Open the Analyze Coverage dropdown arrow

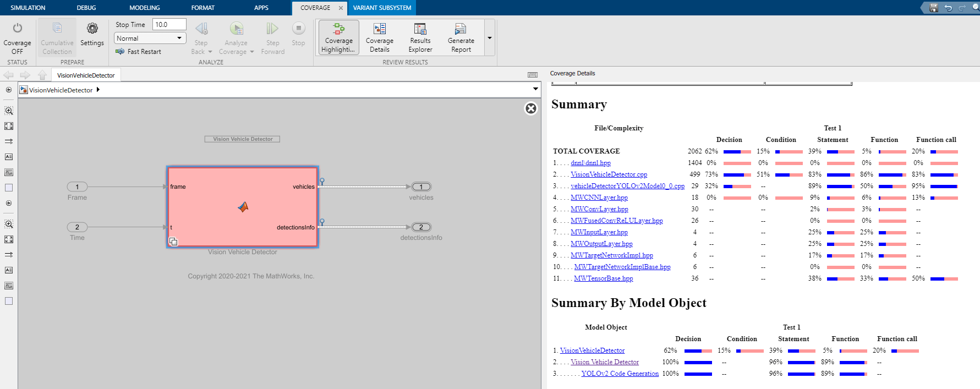(x=252, y=52)
